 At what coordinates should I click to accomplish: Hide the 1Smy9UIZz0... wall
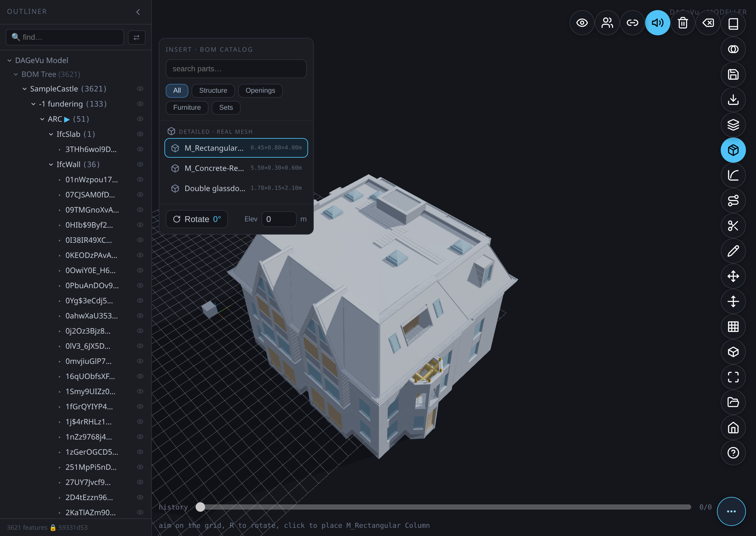[x=140, y=392]
